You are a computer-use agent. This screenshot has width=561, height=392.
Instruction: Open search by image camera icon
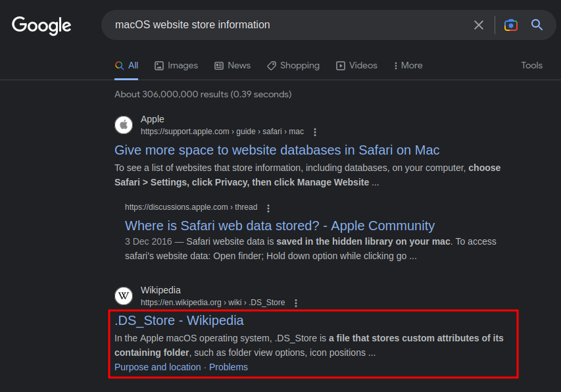pyautogui.click(x=511, y=25)
